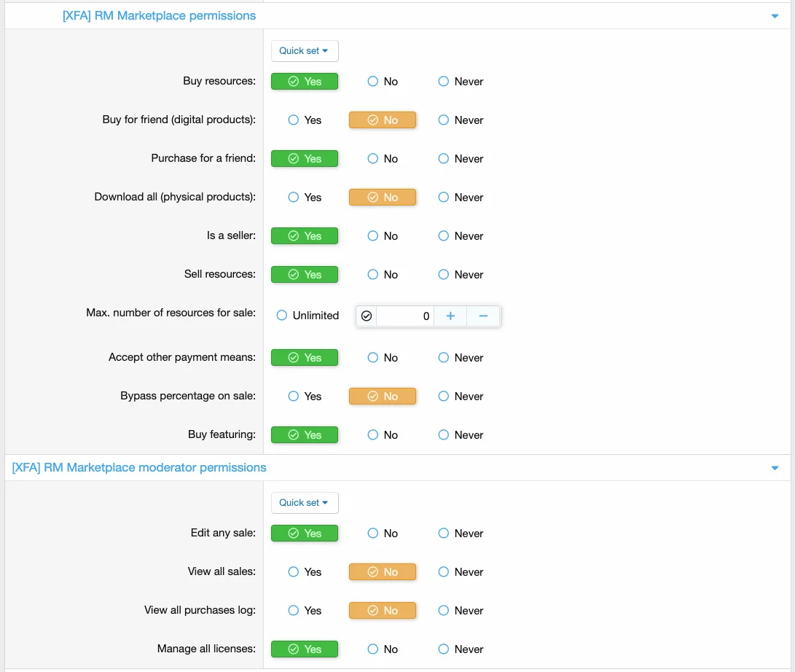
Task: Collapse RM Marketplace permissions section arrow
Action: coord(775,16)
